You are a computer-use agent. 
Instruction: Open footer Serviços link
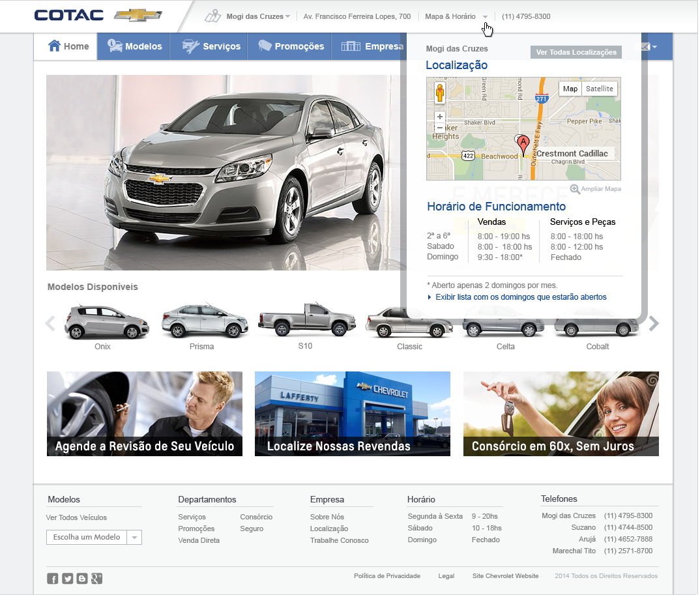192,517
